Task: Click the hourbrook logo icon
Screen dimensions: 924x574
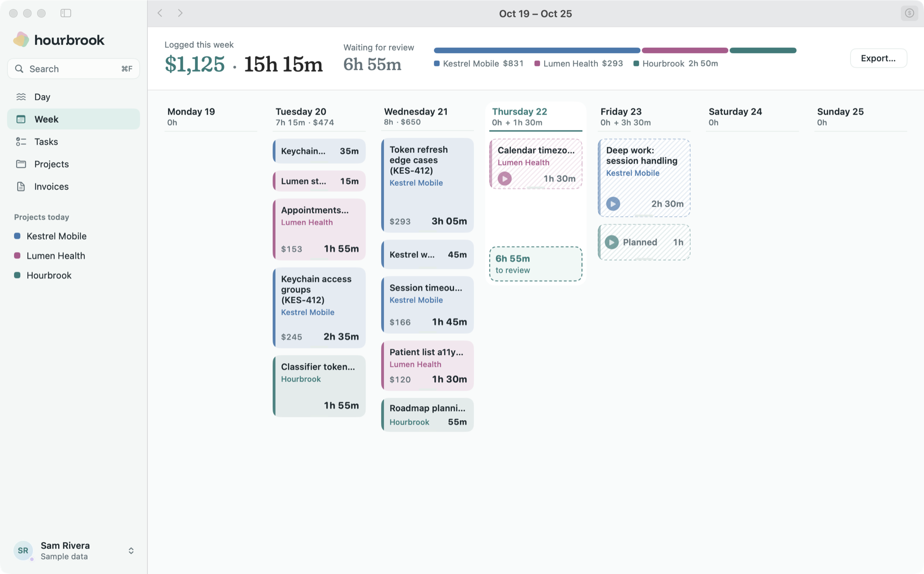Action: pos(21,40)
